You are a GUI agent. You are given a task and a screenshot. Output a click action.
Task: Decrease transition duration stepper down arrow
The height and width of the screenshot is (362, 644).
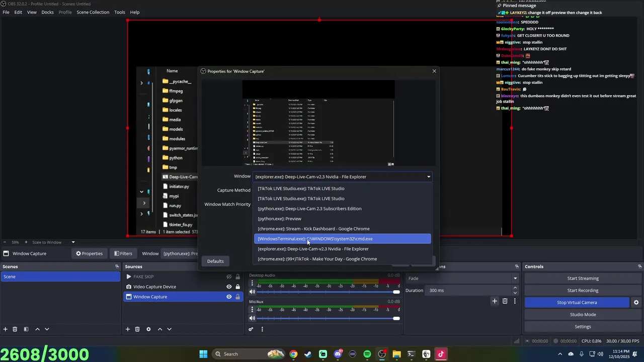[x=515, y=293]
